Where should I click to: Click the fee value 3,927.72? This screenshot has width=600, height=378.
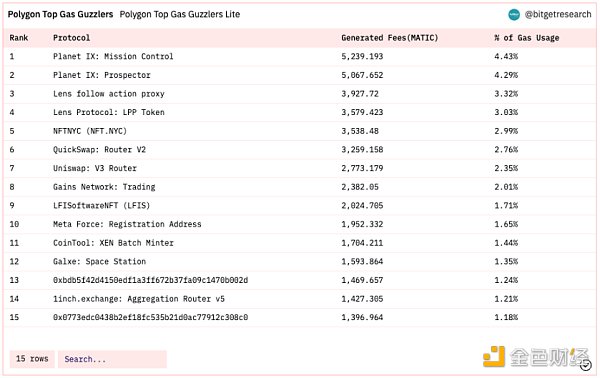click(360, 94)
